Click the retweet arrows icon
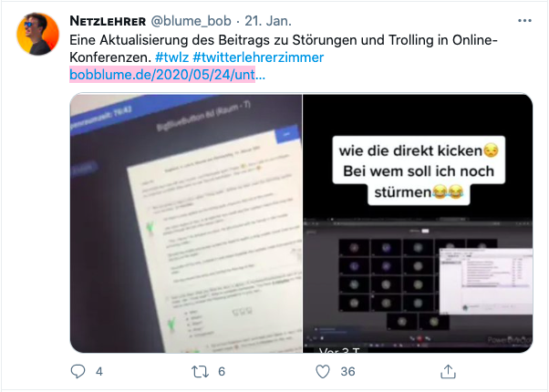The height and width of the screenshot is (392, 549). pyautogui.click(x=200, y=371)
